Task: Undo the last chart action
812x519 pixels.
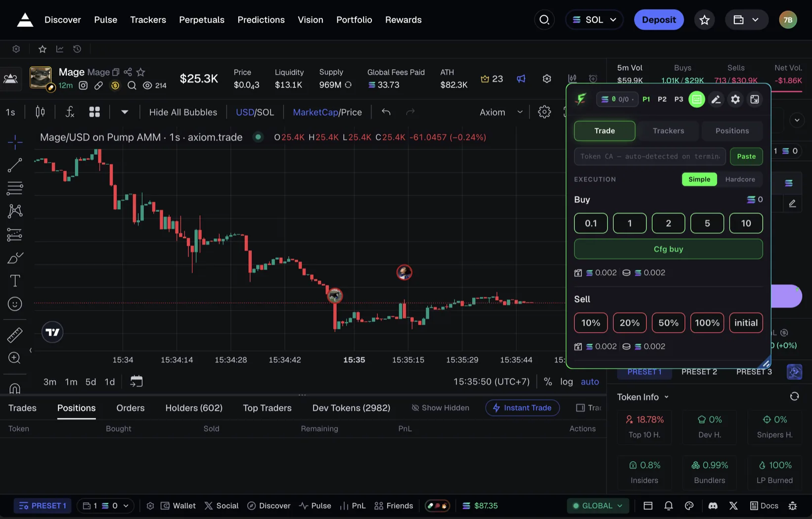Action: (386, 112)
